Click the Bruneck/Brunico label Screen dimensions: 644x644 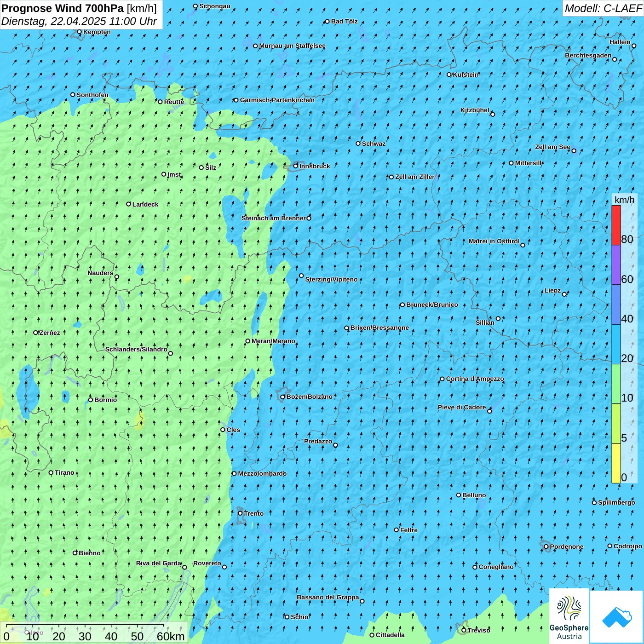[x=432, y=305]
